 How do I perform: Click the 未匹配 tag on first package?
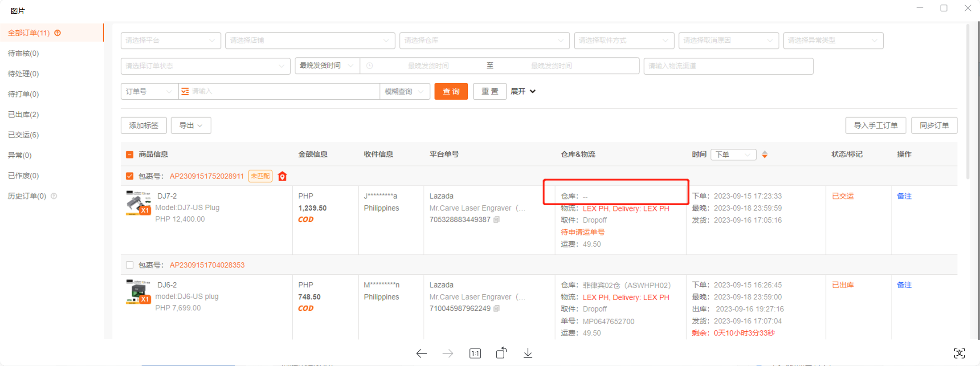260,176
